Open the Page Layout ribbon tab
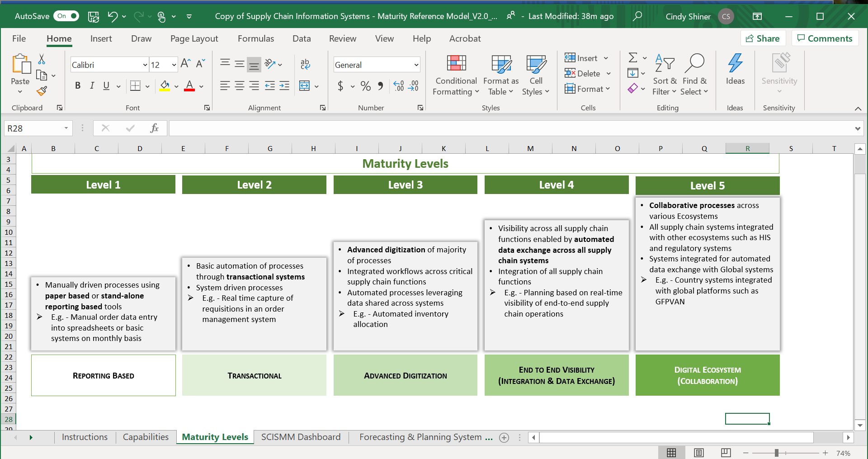Viewport: 868px width, 459px height. (194, 39)
